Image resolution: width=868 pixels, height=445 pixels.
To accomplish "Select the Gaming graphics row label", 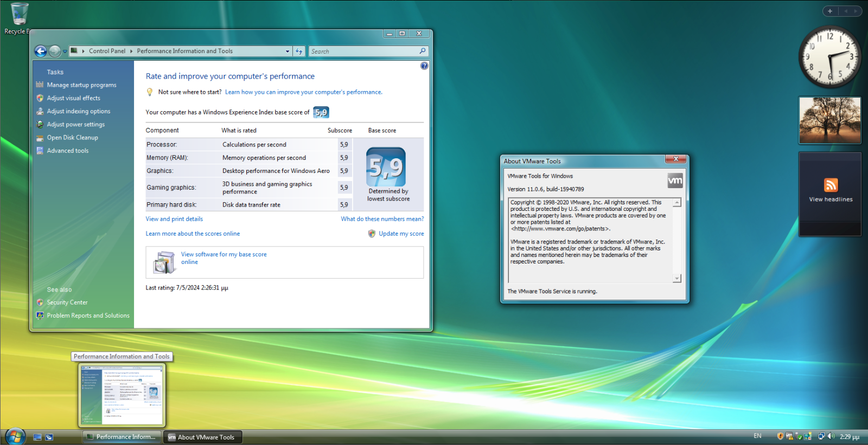I will pos(171,188).
